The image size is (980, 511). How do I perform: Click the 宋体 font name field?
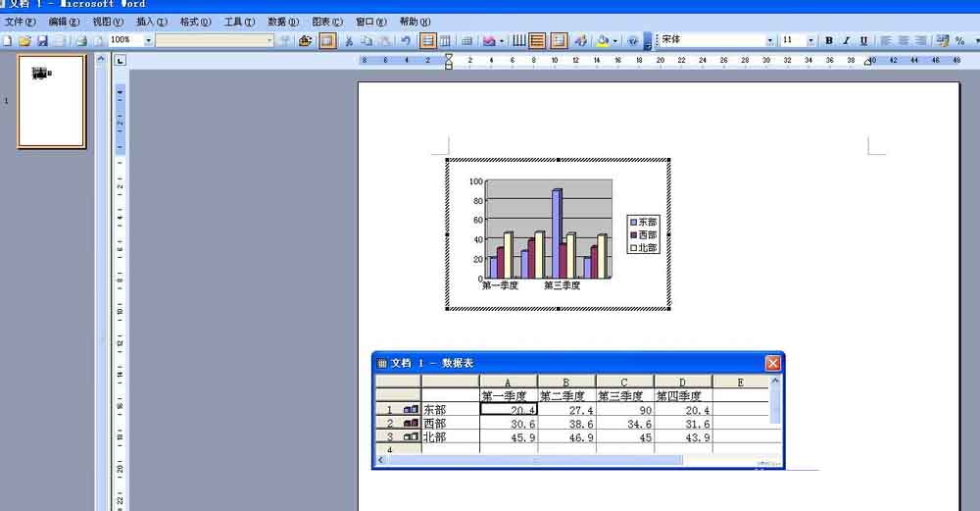(711, 40)
